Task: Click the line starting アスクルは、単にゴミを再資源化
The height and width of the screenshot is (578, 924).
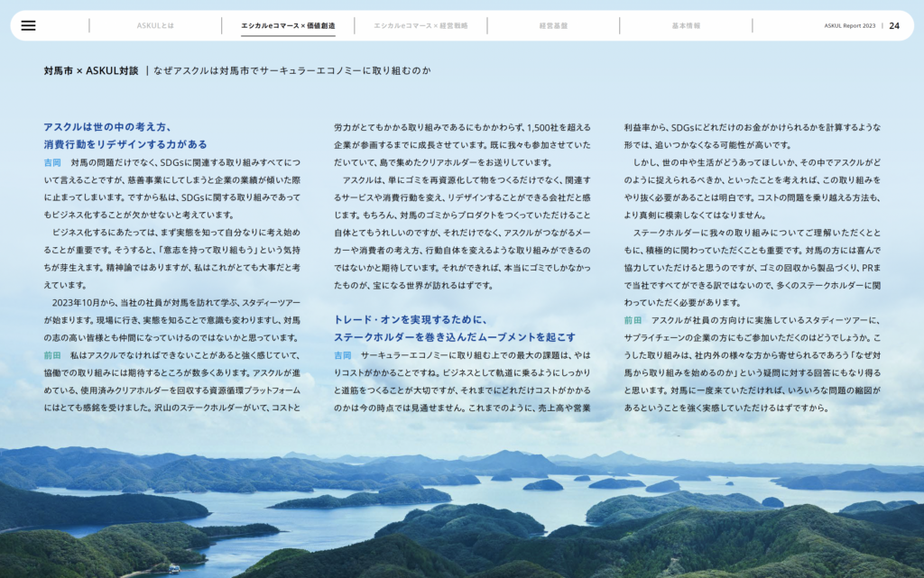Action: coord(467,180)
